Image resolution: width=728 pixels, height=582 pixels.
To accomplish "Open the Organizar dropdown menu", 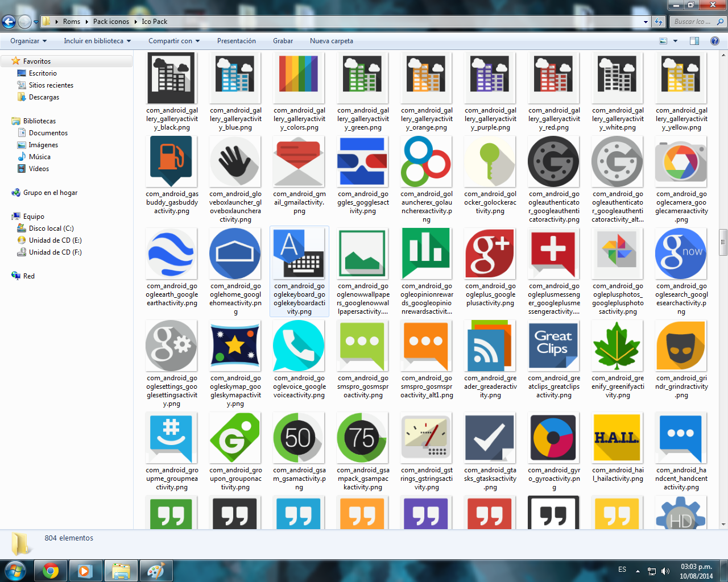I will click(28, 41).
